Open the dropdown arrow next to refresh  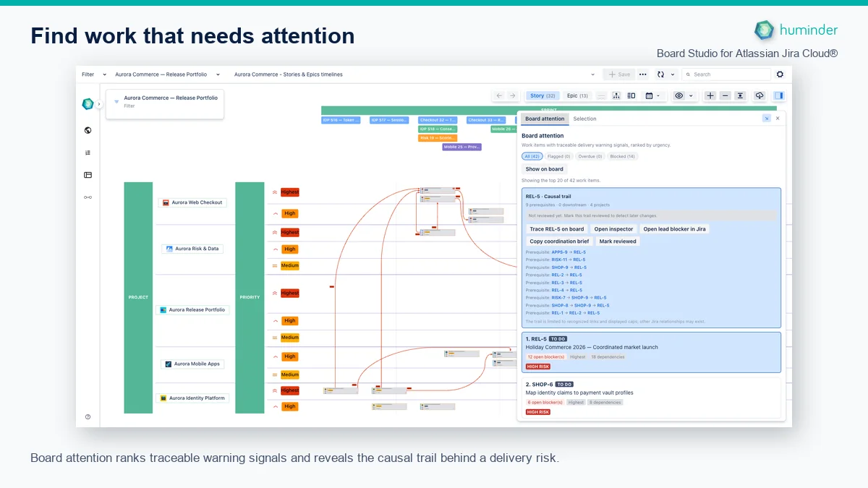pyautogui.click(x=673, y=74)
